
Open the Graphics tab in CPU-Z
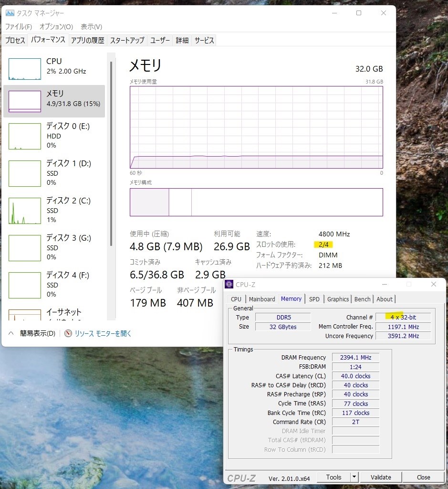[338, 299]
